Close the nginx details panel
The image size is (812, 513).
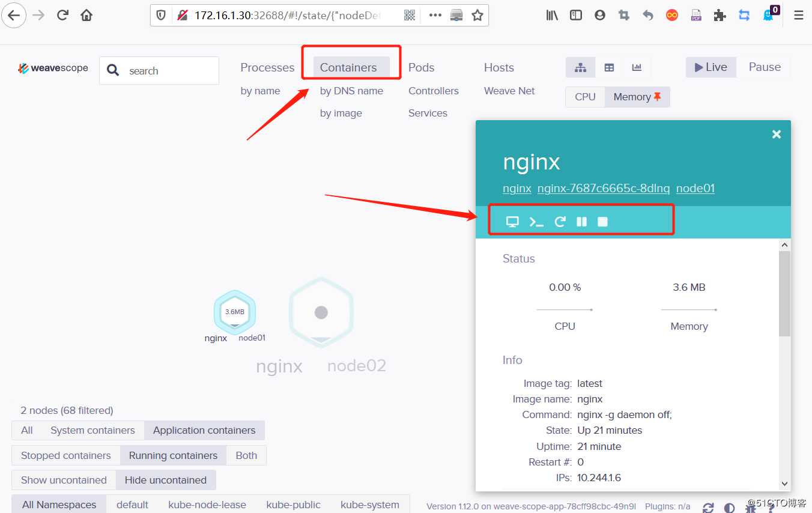(x=777, y=135)
